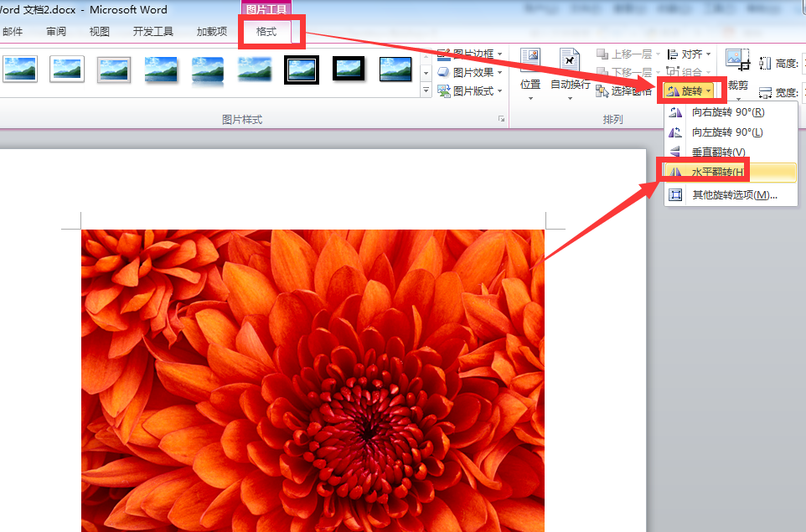Click the rotate left 90° icon
806x532 pixels.
(675, 132)
